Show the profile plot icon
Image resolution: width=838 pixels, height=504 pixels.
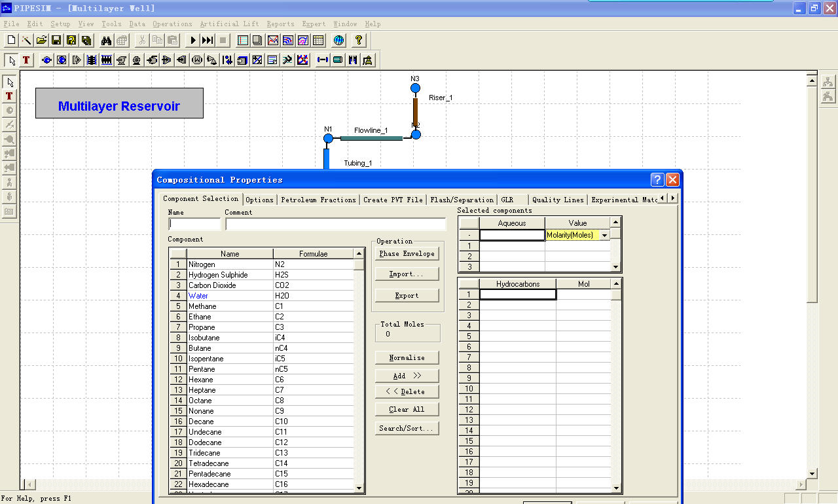(273, 41)
